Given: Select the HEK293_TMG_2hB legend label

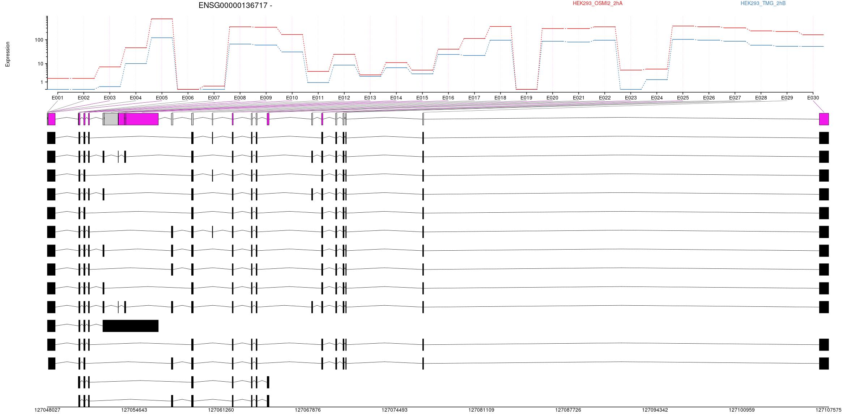Looking at the screenshot, I should 763,3.
